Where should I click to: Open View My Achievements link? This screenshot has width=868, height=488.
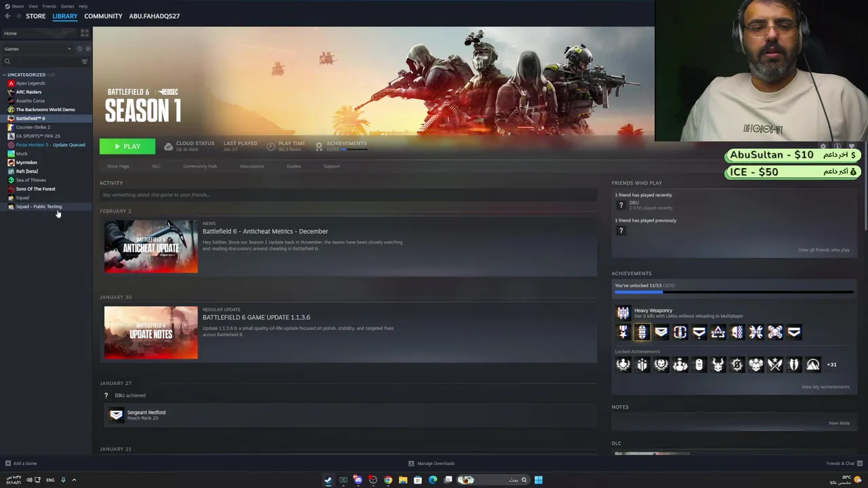pyautogui.click(x=825, y=387)
